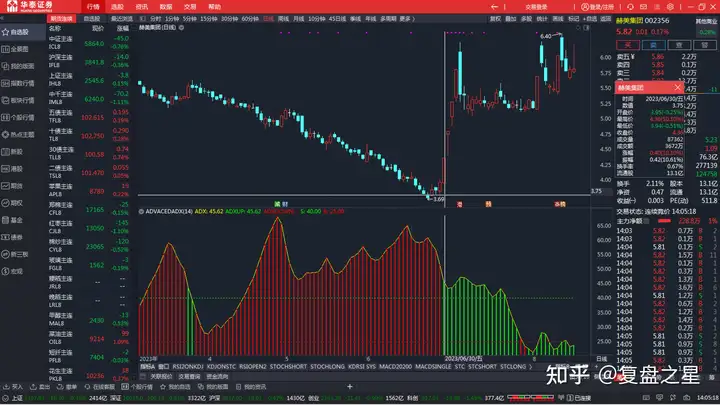Collapse left sidebar with chevron arrow

click(x=2, y=19)
